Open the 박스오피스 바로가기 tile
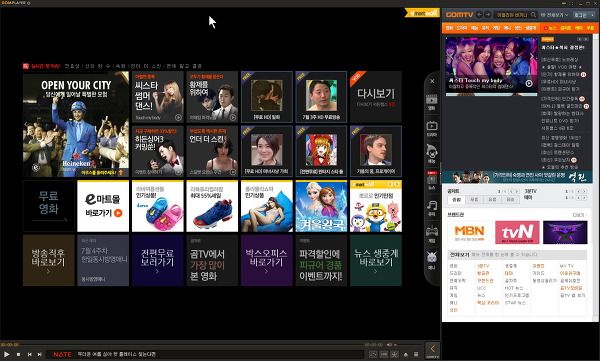Viewport: 600px width, 361px height. pyautogui.click(x=266, y=260)
